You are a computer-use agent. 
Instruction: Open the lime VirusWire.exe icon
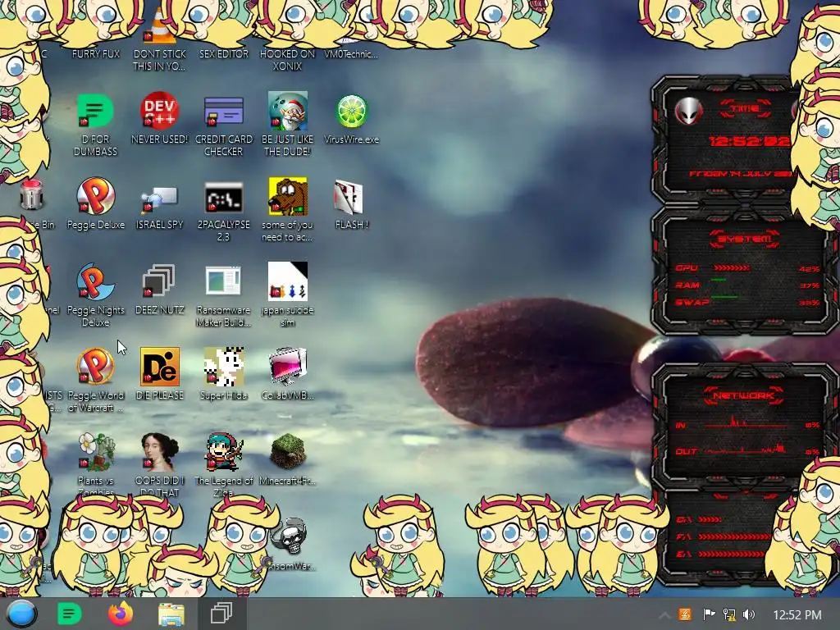click(x=351, y=111)
